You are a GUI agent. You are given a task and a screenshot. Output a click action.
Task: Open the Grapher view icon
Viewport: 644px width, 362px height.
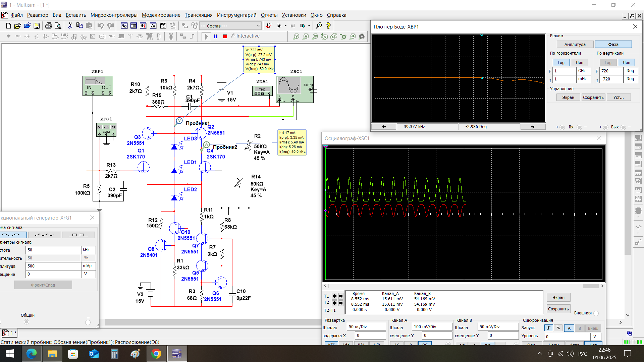[x=153, y=25]
